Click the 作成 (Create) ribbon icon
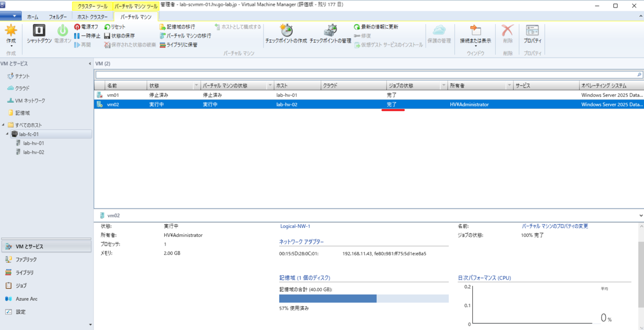The width and height of the screenshot is (644, 330). [11, 35]
